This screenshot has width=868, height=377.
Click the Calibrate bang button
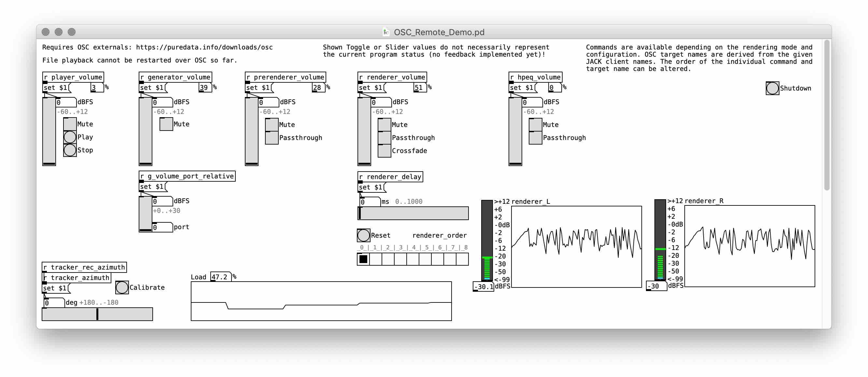tap(122, 287)
